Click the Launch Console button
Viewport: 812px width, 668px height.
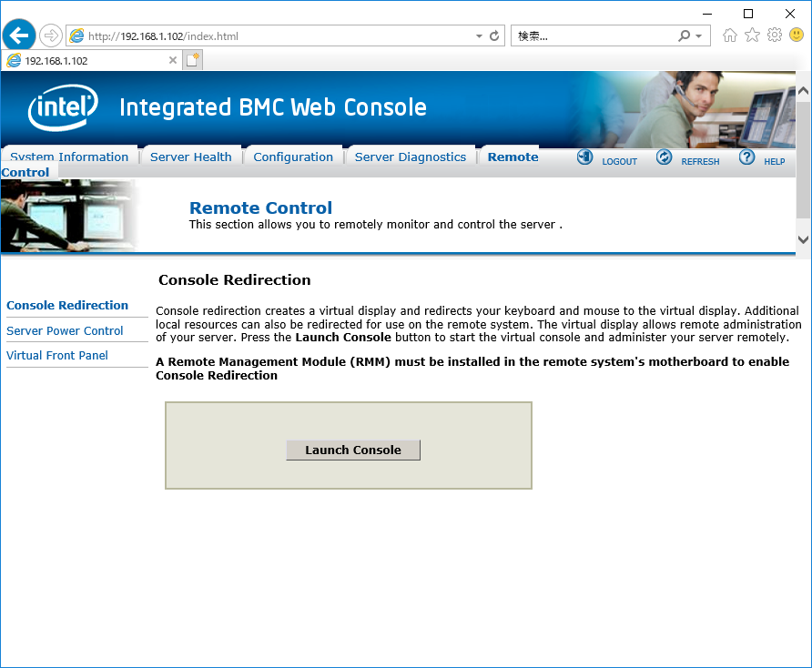pos(353,450)
